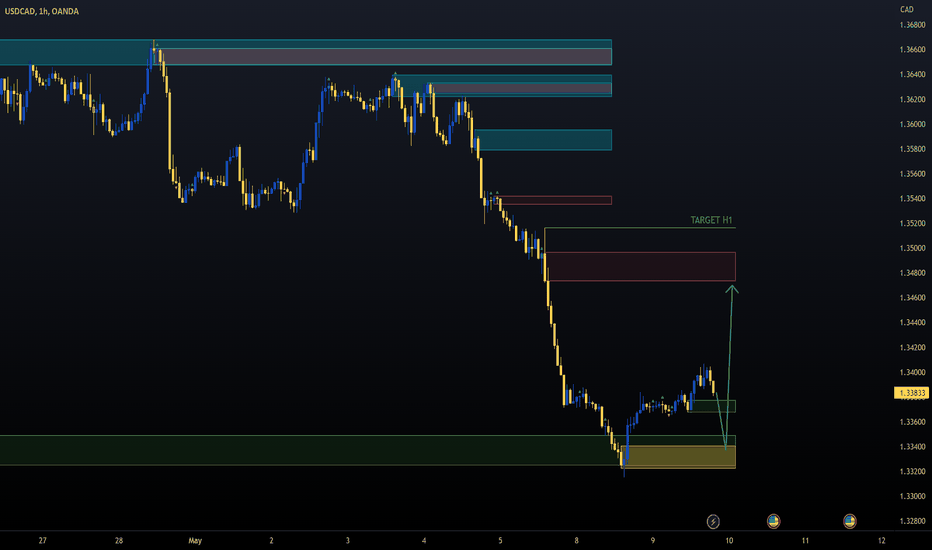This screenshot has width=932, height=550.
Task: Click the May label on time axis
Action: click(195, 540)
